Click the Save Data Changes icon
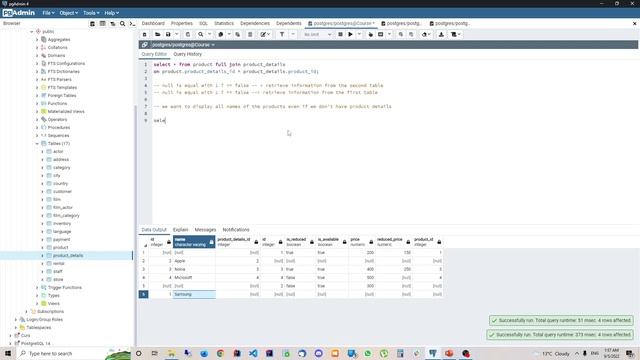640x360 pixels. point(188,35)
